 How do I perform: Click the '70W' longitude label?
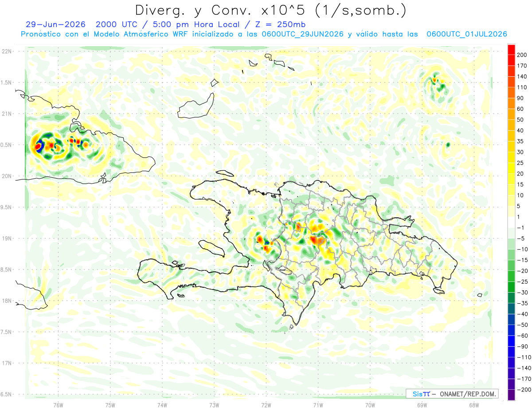tap(370, 405)
